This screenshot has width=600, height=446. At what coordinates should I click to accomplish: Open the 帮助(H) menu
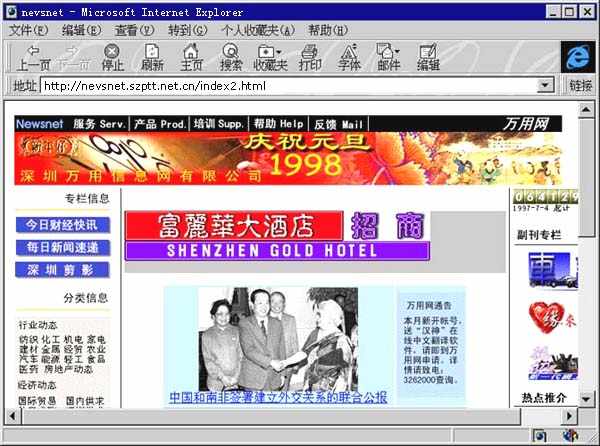pos(327,31)
